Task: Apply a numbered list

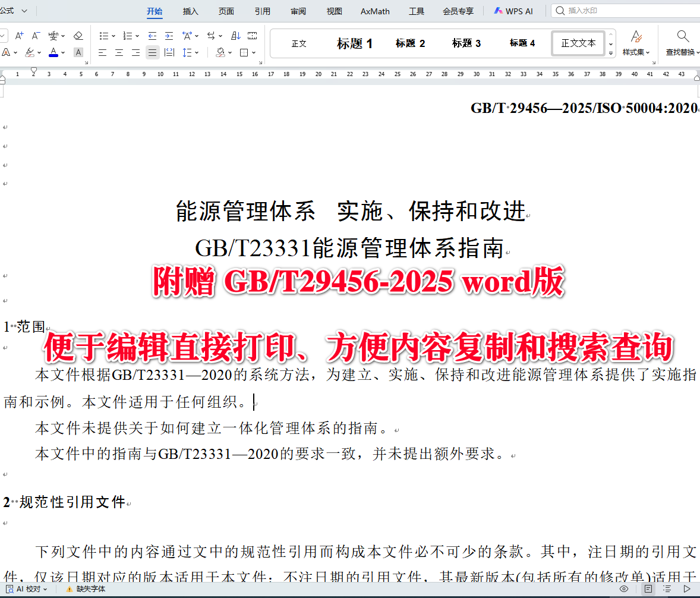Action: (127, 34)
